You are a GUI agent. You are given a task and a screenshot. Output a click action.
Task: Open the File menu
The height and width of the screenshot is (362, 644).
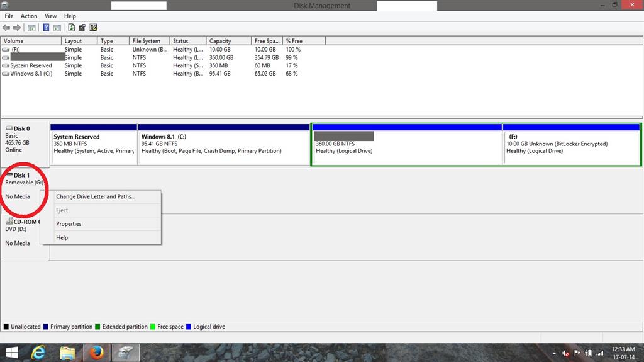click(x=9, y=16)
